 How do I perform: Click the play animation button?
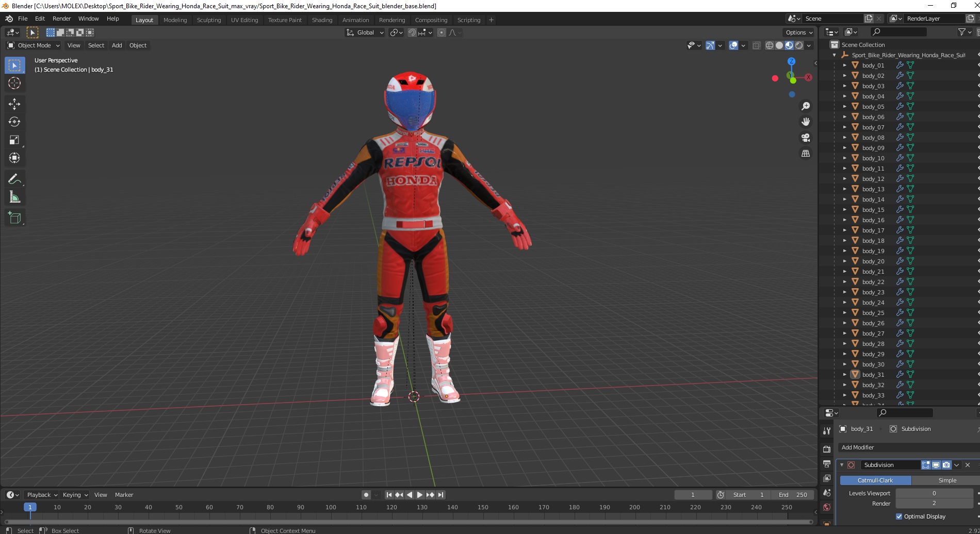(420, 495)
